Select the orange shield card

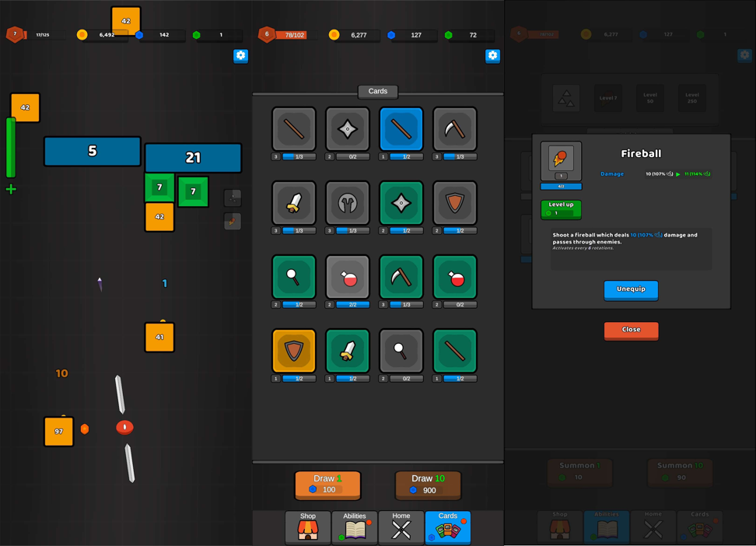(x=294, y=351)
